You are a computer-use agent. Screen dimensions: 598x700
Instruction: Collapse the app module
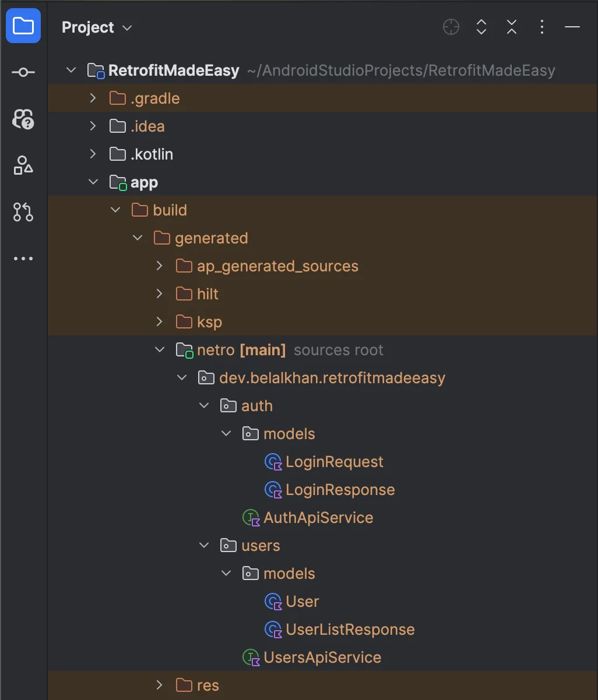pyautogui.click(x=93, y=182)
